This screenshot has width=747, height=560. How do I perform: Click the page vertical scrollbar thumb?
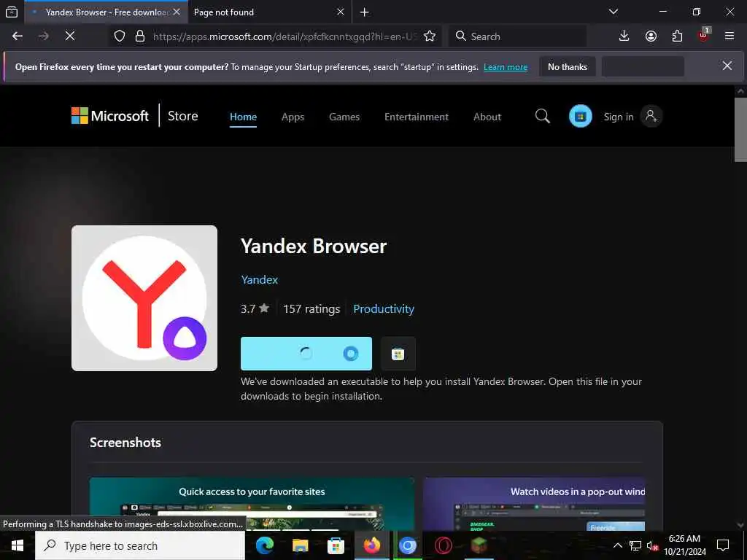coord(740,130)
